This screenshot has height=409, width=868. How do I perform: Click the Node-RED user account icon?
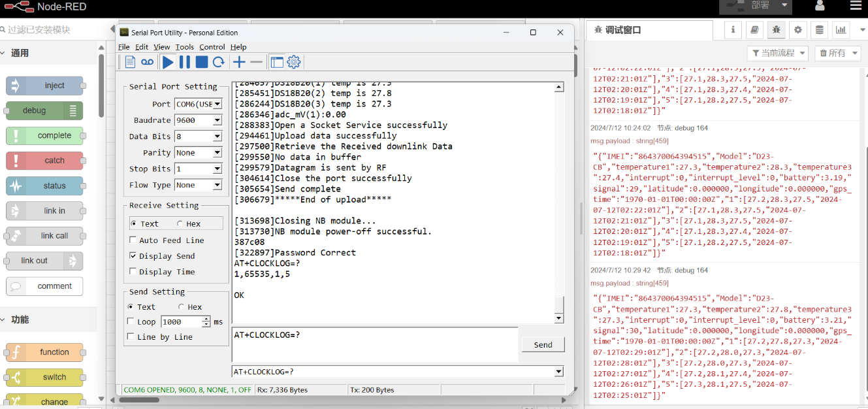pos(820,7)
